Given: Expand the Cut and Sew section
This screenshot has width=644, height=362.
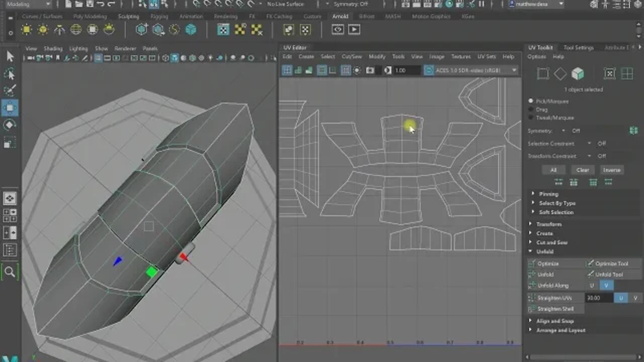Looking at the screenshot, I should [552, 242].
